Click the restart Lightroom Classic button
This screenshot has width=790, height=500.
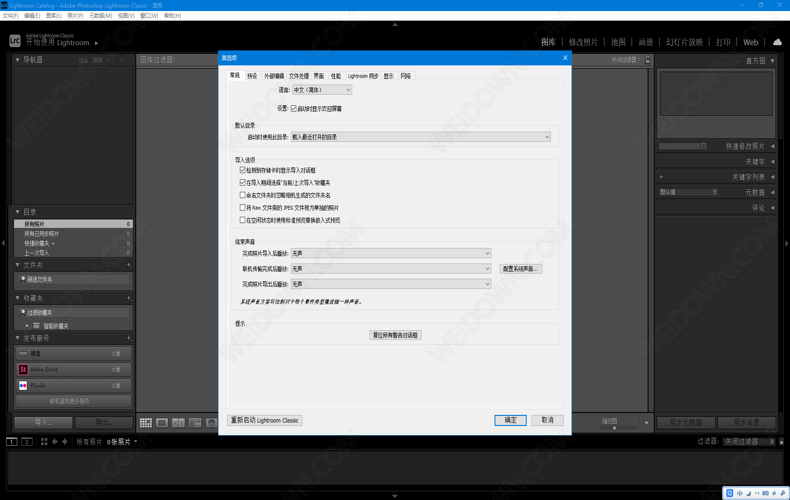(x=265, y=420)
